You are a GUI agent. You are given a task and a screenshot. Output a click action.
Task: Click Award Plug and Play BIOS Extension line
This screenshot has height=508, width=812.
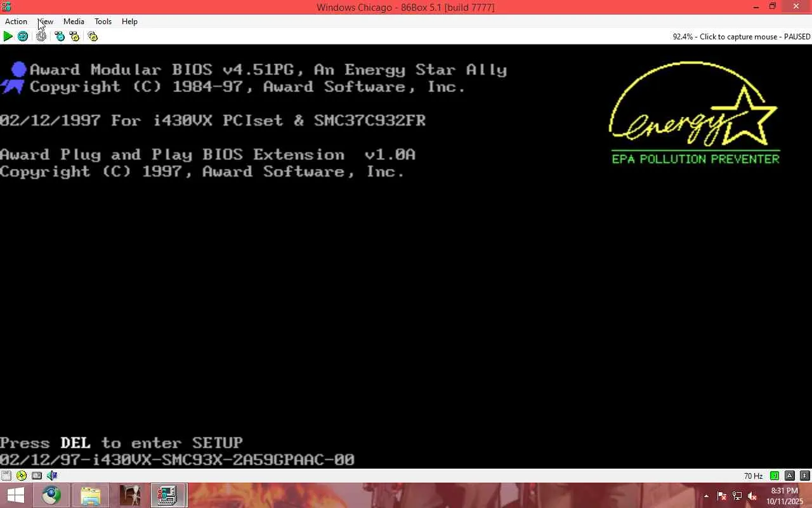pos(207,154)
